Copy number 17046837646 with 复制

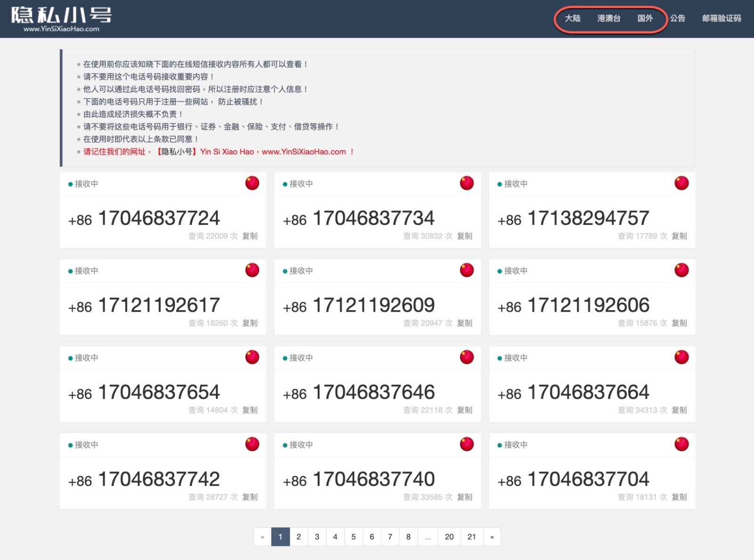465,410
